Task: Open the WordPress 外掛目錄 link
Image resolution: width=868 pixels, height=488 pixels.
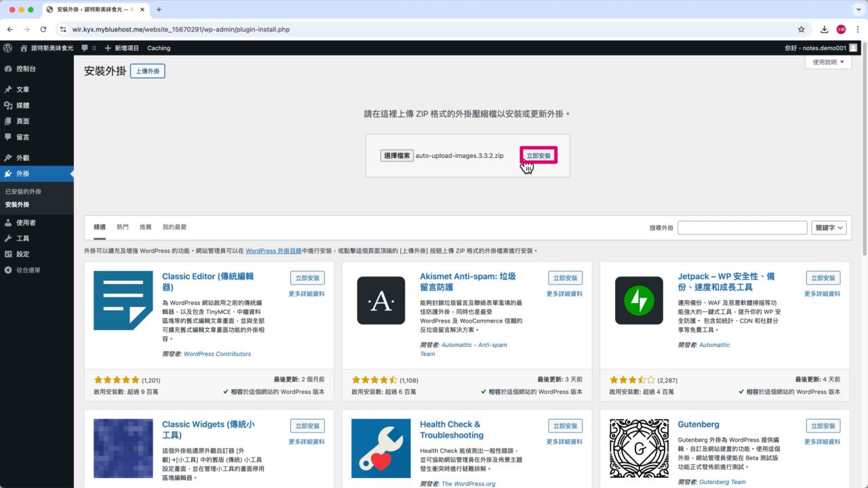Action: coord(273,251)
